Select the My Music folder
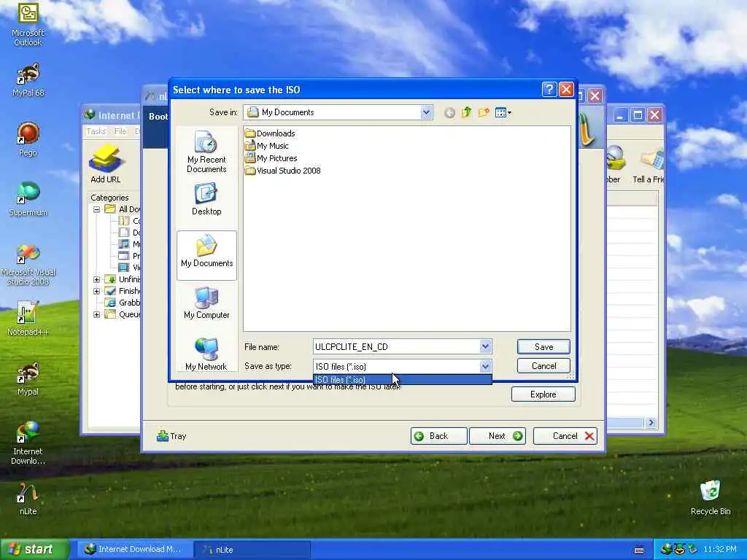Screen dimensions: 747x560 (x=266, y=146)
